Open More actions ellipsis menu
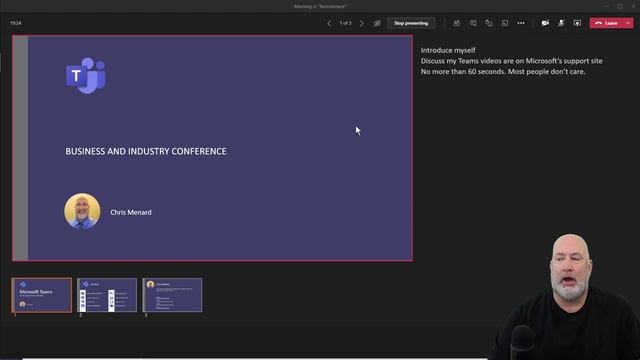This screenshot has width=640, height=360. point(521,23)
